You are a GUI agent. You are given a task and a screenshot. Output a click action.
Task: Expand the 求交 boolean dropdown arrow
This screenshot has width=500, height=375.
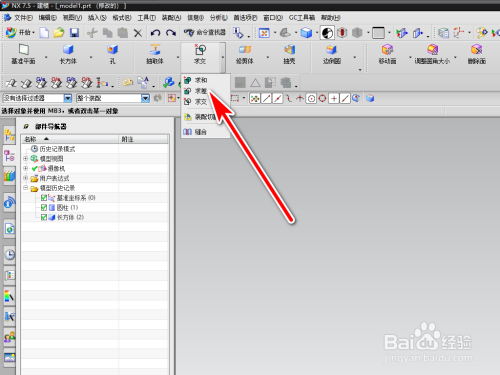tap(222, 57)
